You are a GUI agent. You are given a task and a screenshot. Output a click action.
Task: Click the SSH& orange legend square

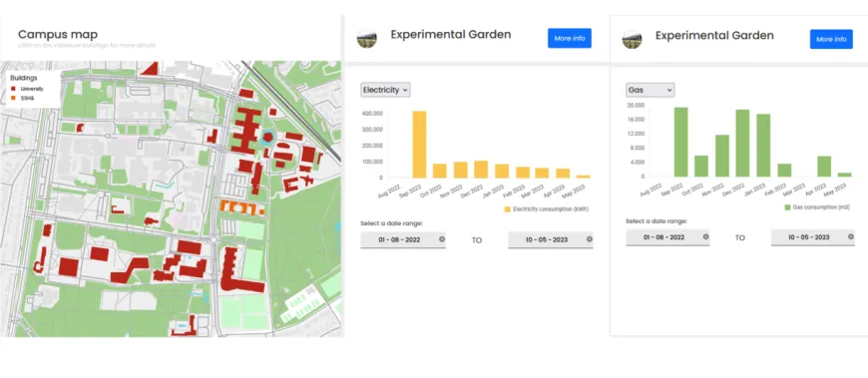point(13,98)
